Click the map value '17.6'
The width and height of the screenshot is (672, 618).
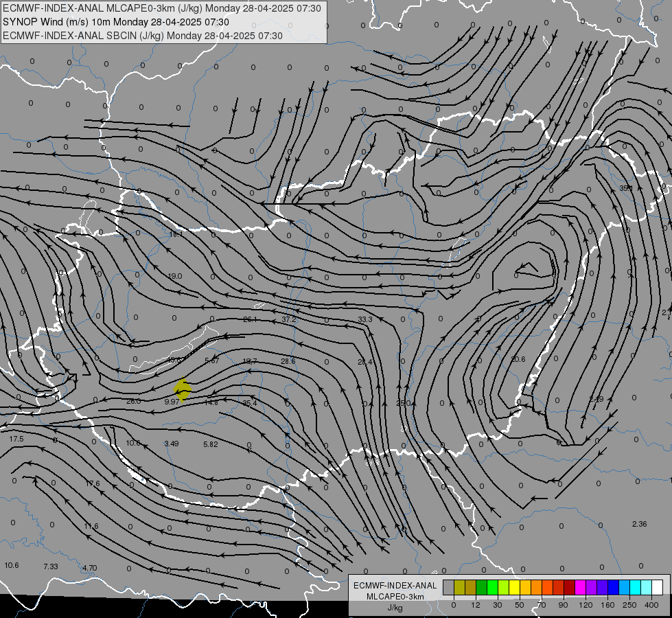point(93,484)
